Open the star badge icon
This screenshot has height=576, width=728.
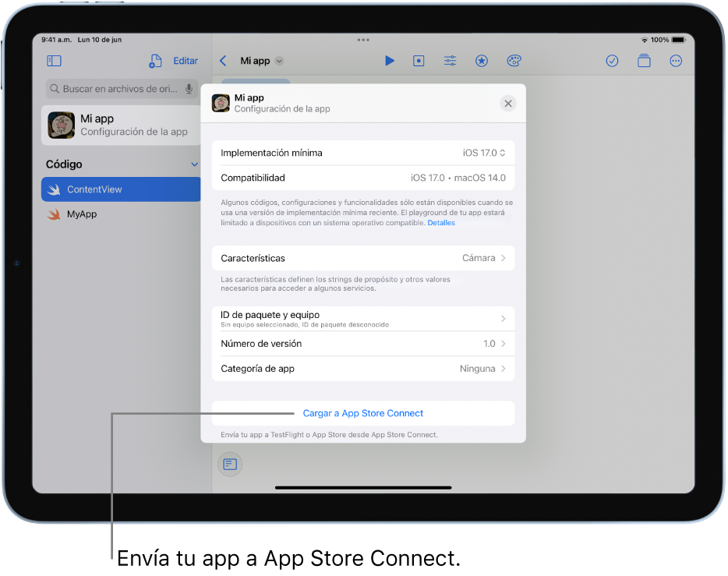click(x=482, y=61)
